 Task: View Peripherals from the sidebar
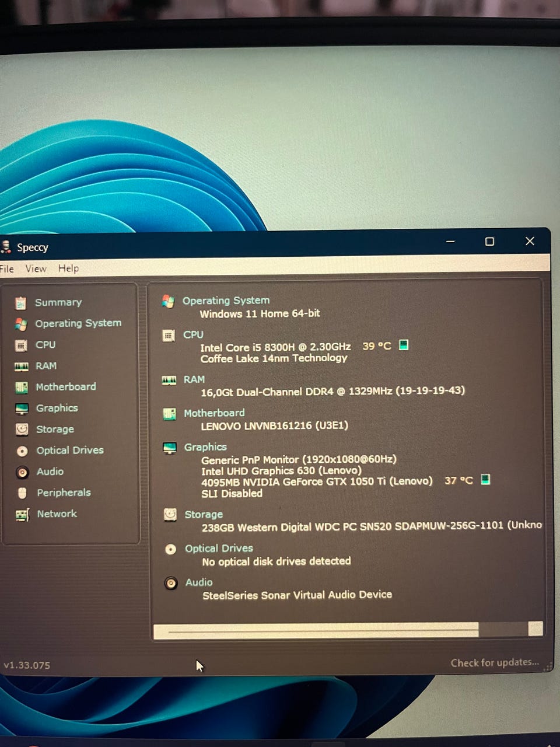click(x=64, y=493)
